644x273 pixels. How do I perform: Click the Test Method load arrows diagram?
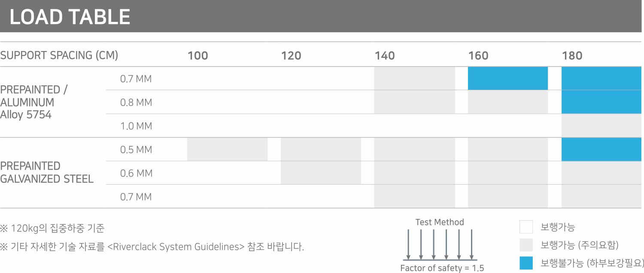440,245
